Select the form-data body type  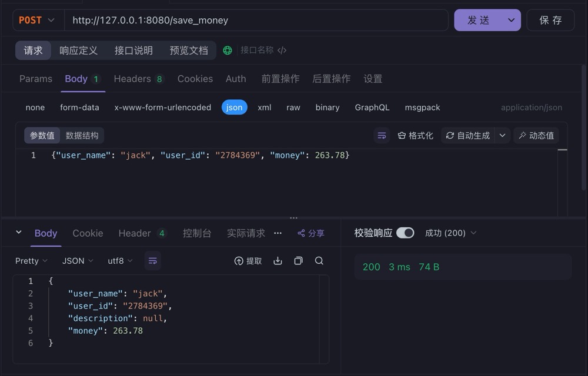[x=79, y=108]
